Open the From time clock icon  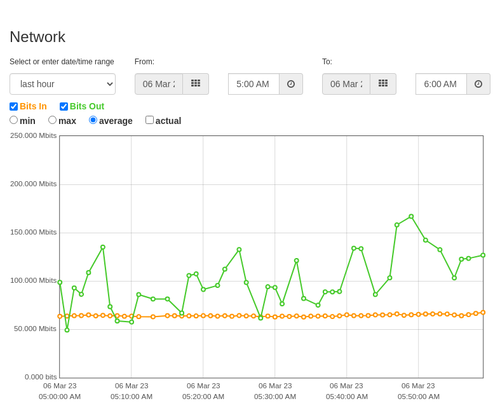pos(291,84)
